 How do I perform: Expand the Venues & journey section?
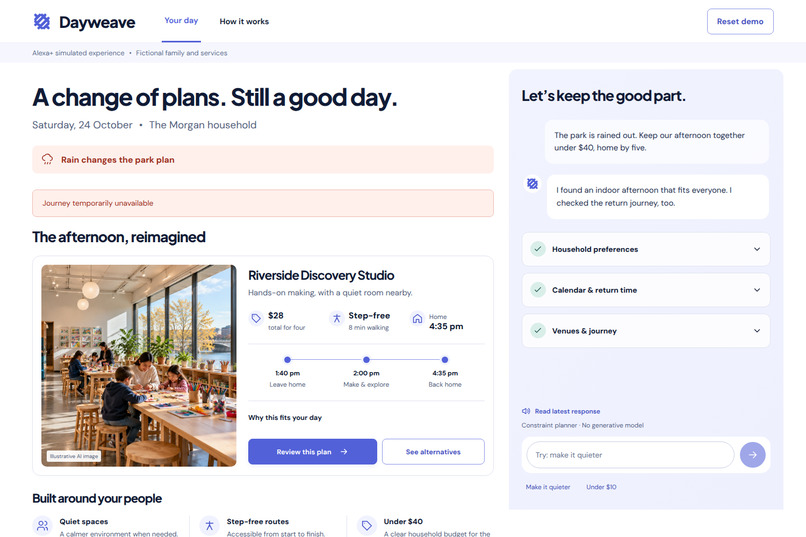[x=646, y=331]
